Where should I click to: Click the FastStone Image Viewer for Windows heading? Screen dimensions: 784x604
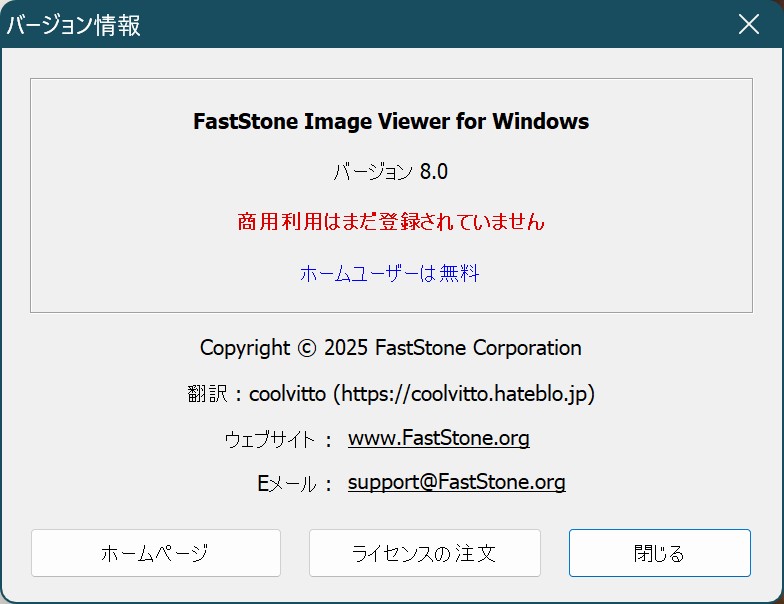(x=391, y=122)
